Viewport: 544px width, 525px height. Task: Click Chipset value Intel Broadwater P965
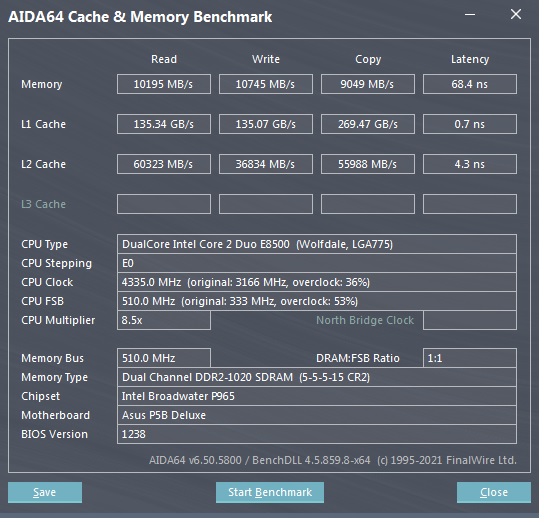click(317, 396)
